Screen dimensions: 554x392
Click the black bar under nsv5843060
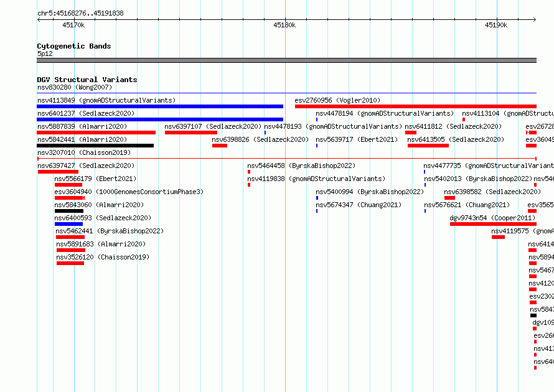point(69,211)
